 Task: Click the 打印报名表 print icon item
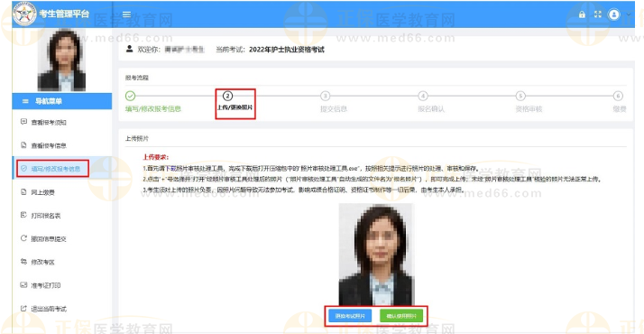point(23,215)
